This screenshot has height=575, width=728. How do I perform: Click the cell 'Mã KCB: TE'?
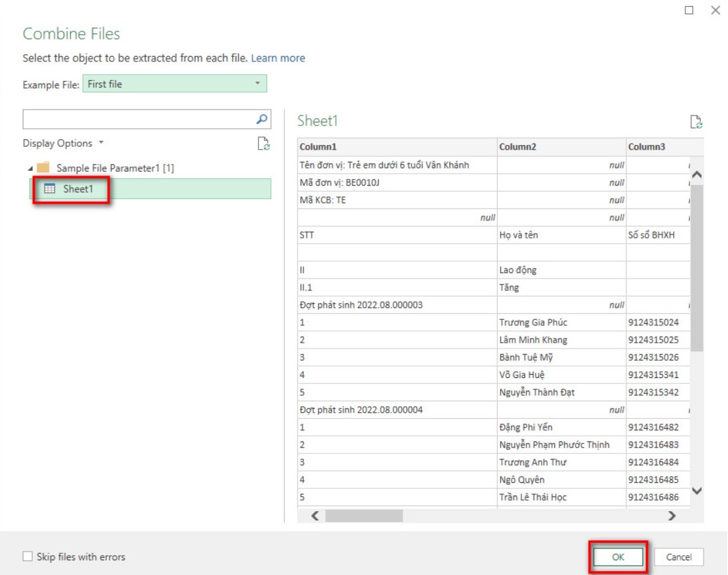coord(397,200)
